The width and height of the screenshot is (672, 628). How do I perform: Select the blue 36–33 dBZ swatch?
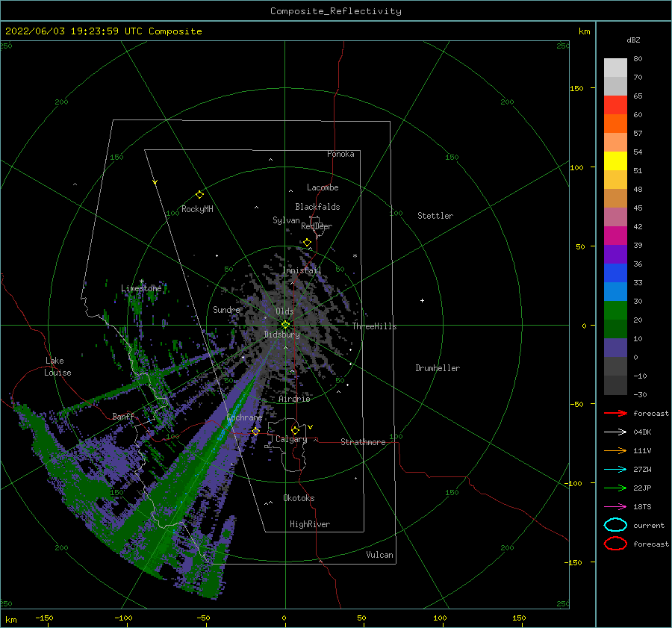(615, 273)
